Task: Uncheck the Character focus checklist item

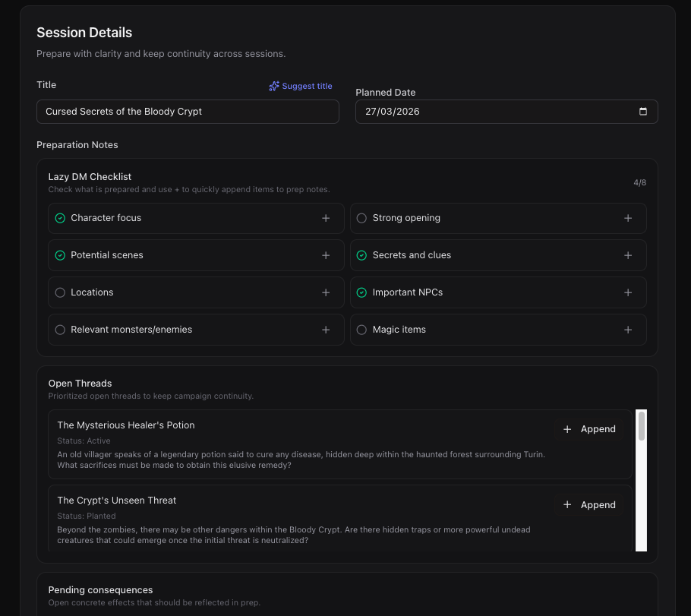Action: pos(60,218)
